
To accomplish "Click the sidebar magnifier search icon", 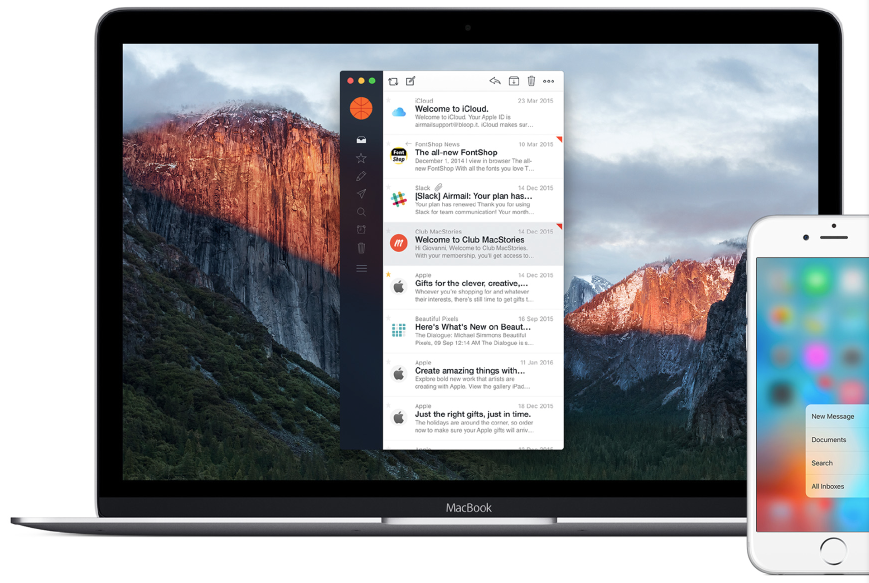I will pyautogui.click(x=361, y=212).
